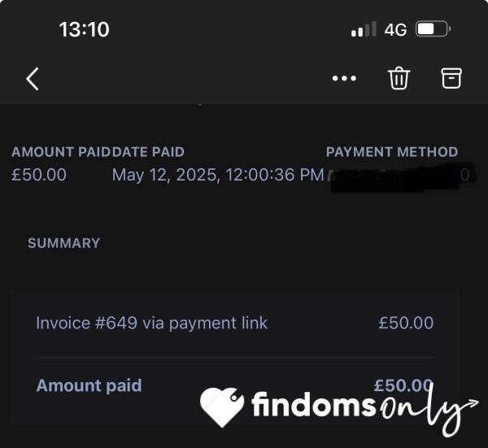Tap the redacted payment method value

coord(401,176)
